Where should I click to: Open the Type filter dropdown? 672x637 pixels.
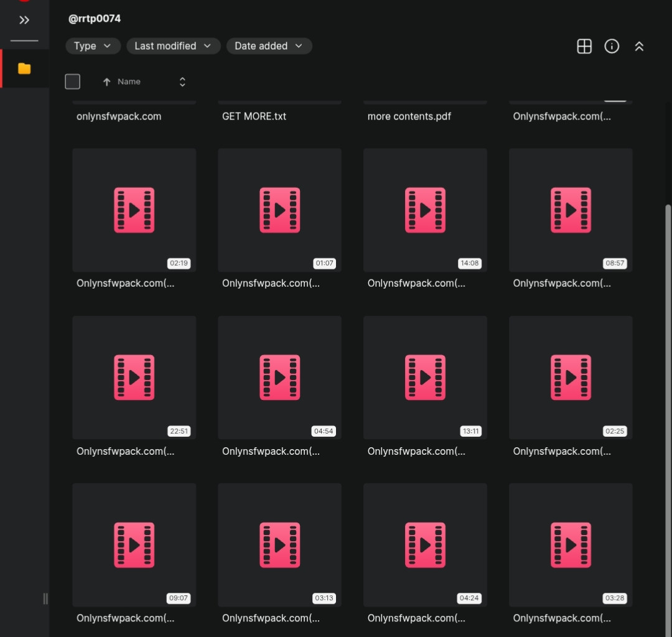tap(93, 46)
